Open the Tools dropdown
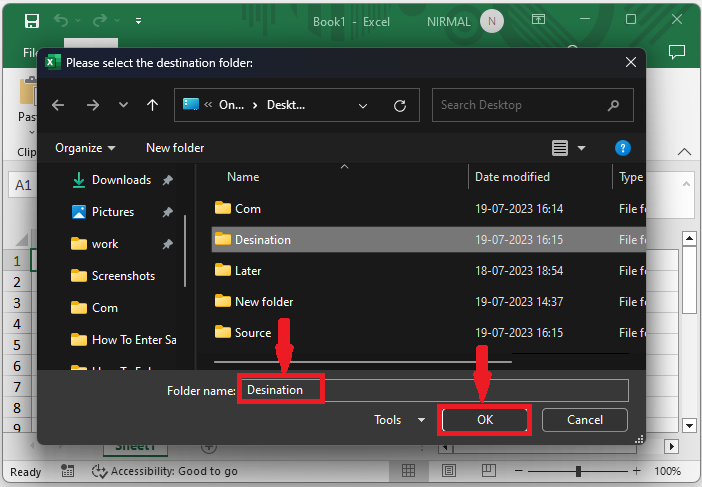The image size is (702, 487). pyautogui.click(x=399, y=420)
